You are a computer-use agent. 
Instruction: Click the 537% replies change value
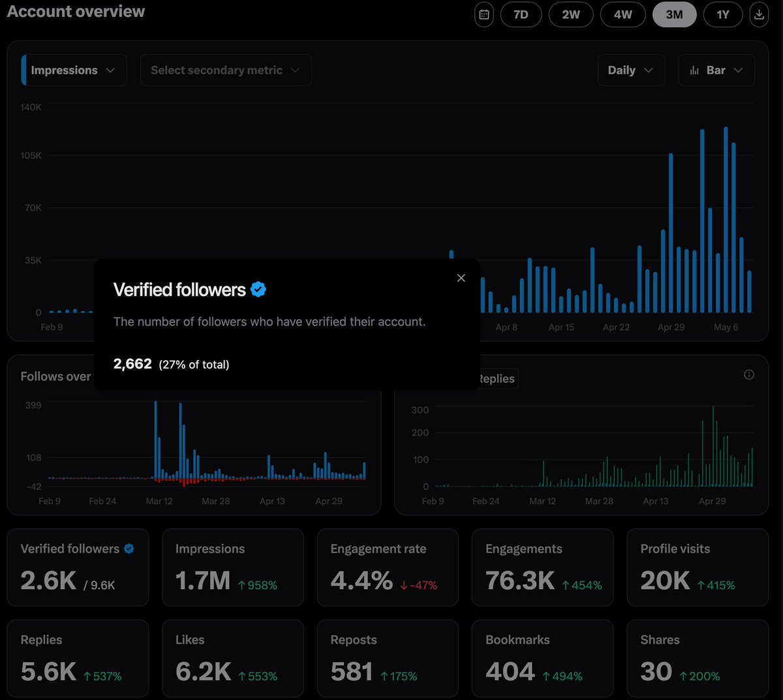pyautogui.click(x=102, y=677)
